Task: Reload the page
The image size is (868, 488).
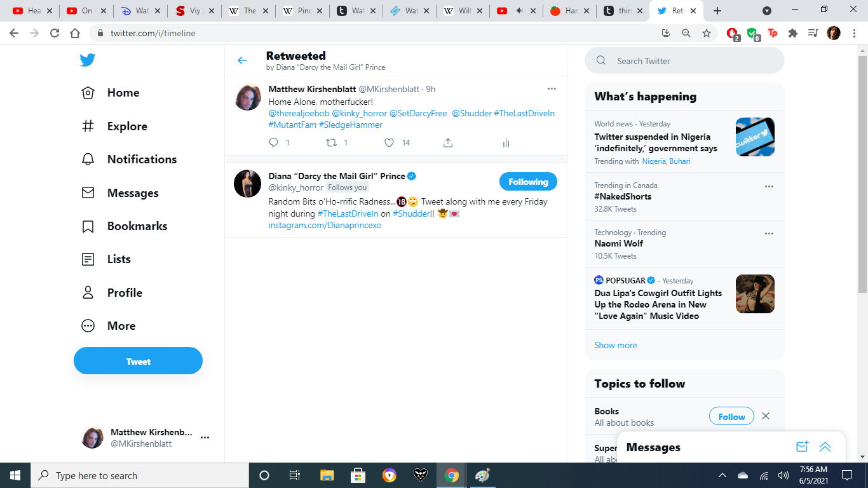Action: click(55, 33)
